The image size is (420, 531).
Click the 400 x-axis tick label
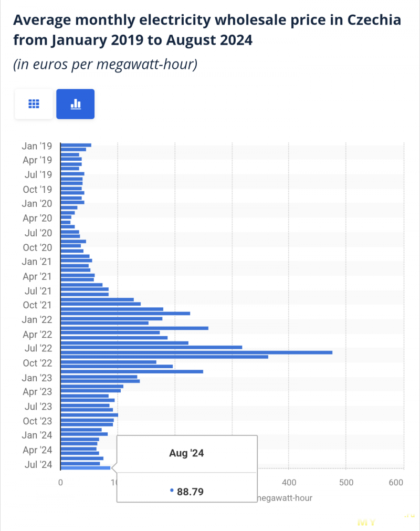[x=289, y=483]
